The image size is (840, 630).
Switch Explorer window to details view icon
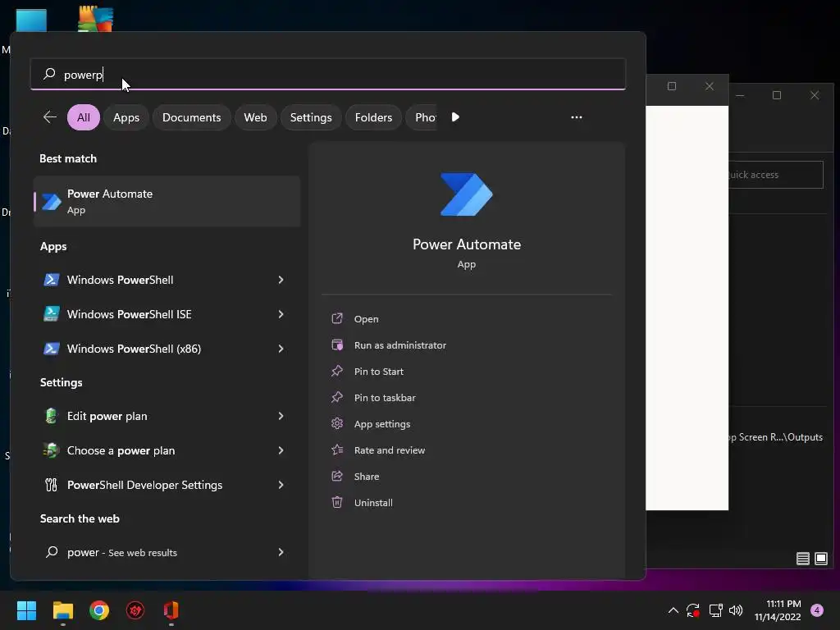point(802,559)
